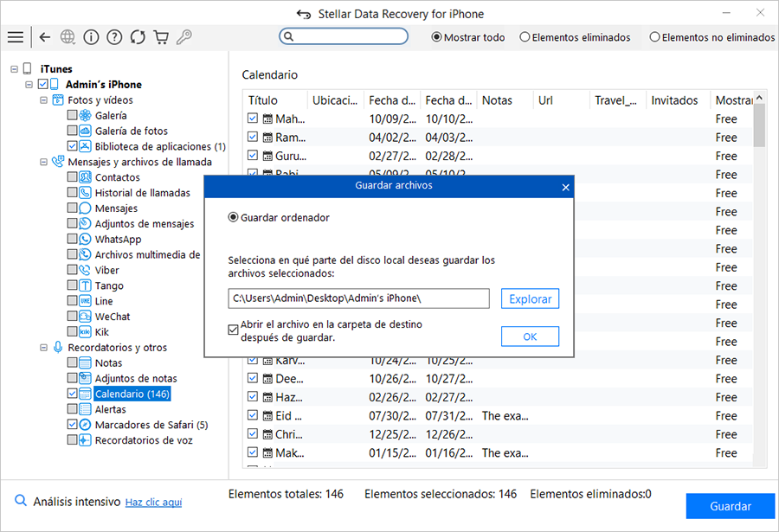Screen dimensions: 779x532
Task: Select Guardar ordenador radio option
Action: [233, 217]
